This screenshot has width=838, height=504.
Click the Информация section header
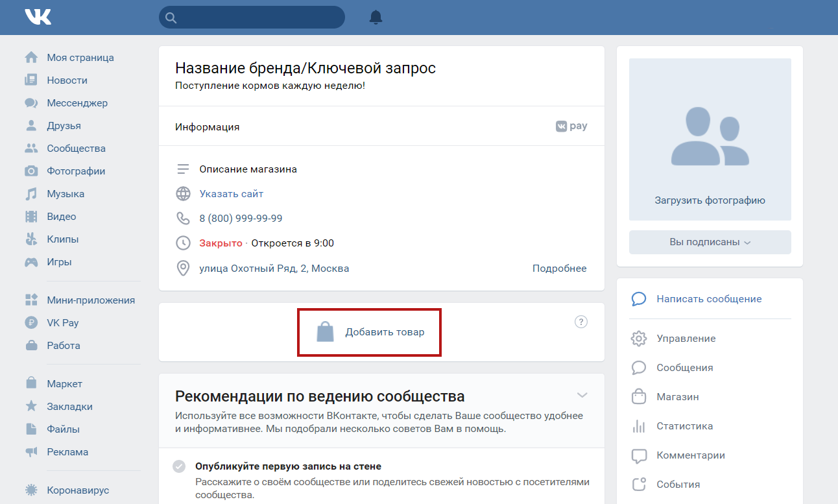click(x=208, y=126)
